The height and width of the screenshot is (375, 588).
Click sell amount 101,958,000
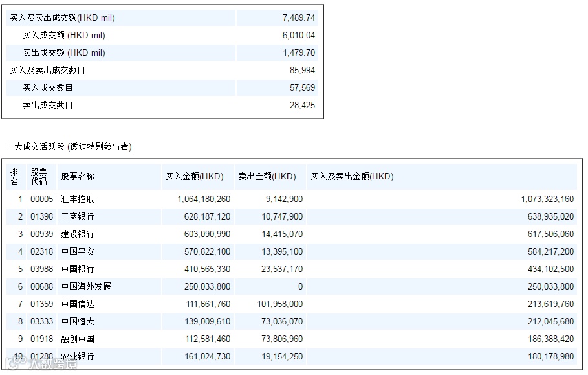pyautogui.click(x=280, y=304)
